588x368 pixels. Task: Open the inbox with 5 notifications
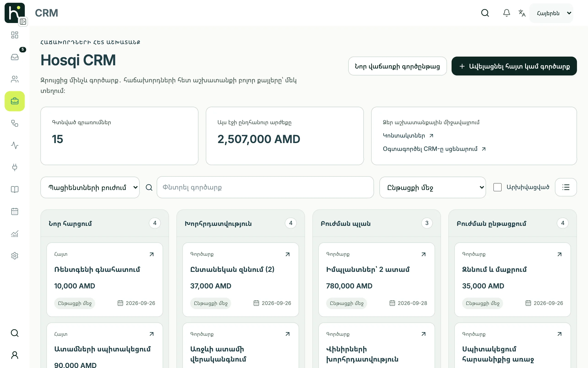[14, 57]
